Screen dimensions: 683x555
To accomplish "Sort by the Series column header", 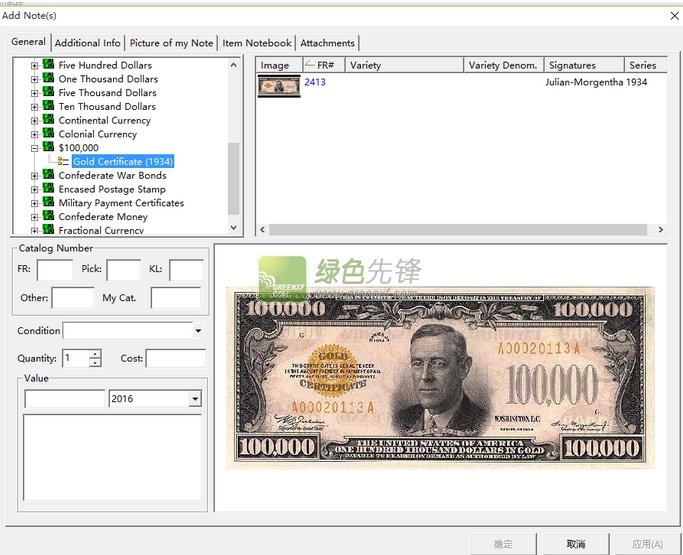I will pos(646,65).
